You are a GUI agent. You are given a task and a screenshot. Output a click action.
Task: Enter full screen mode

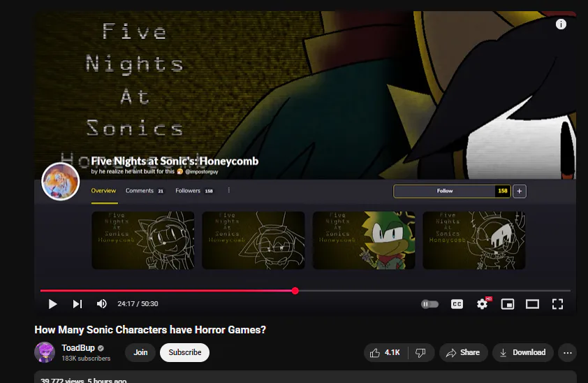[558, 304]
